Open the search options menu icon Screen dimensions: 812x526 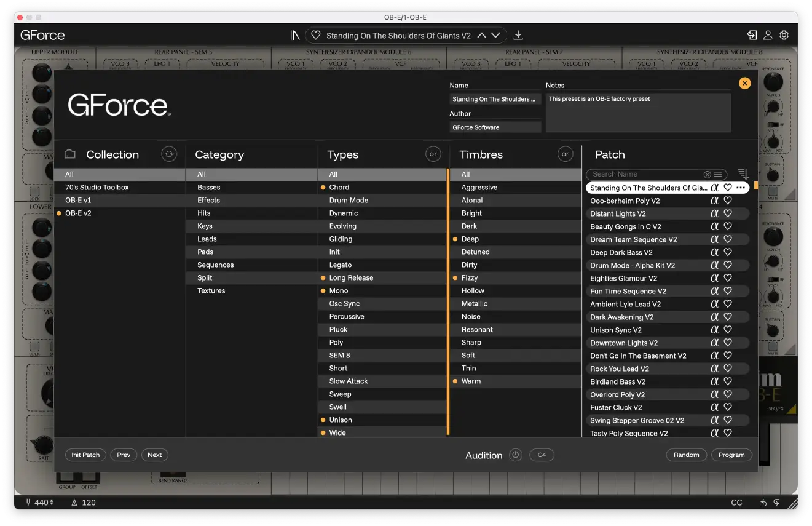(718, 175)
